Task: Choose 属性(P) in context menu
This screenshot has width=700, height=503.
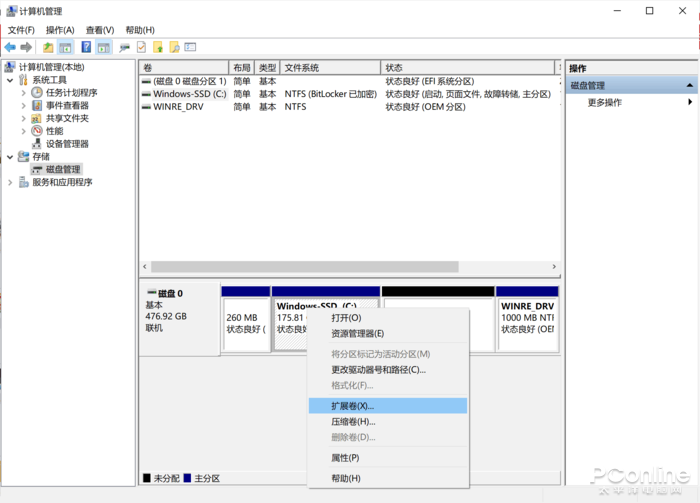Action: point(388,457)
